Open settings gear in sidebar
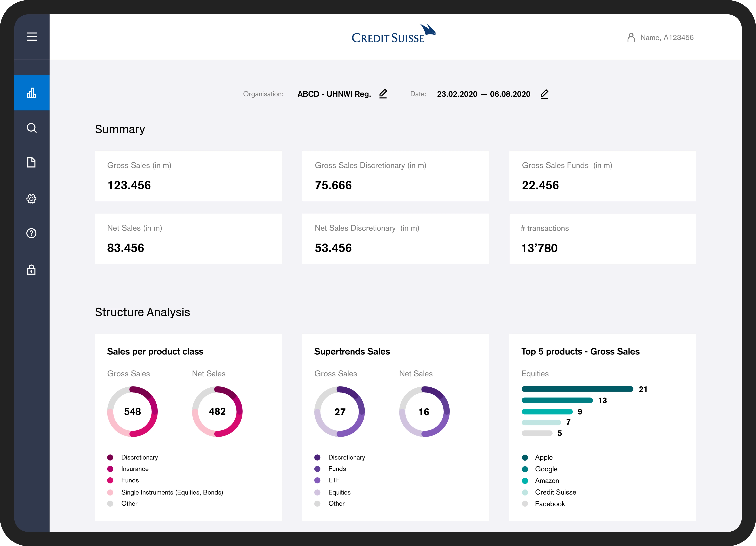The height and width of the screenshot is (546, 756). [31, 199]
